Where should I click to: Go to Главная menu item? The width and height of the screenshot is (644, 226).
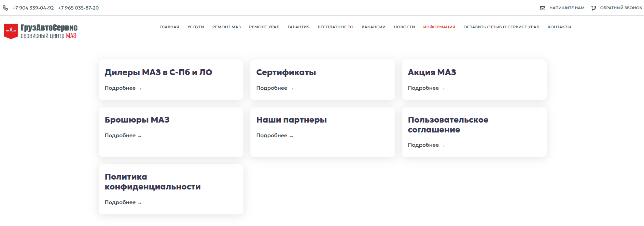tap(169, 27)
